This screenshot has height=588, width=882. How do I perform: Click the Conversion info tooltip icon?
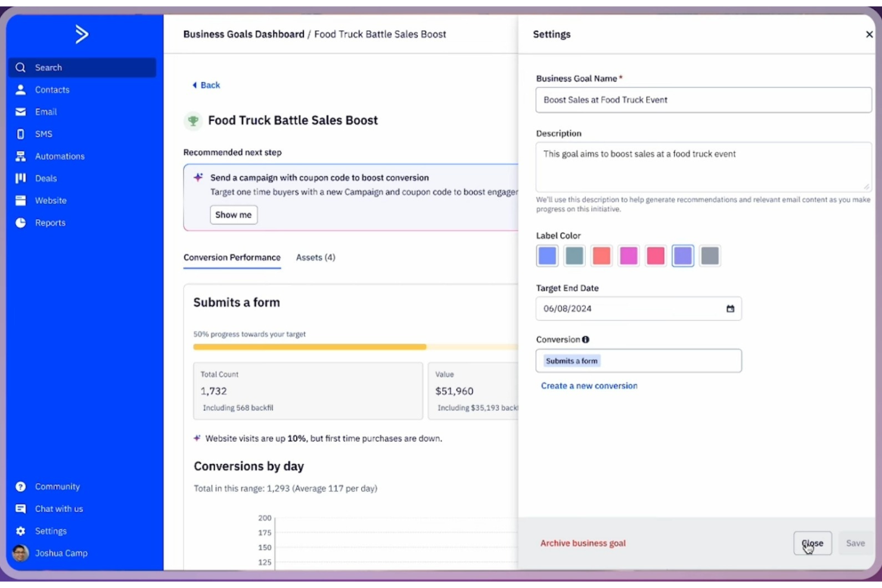(x=586, y=340)
